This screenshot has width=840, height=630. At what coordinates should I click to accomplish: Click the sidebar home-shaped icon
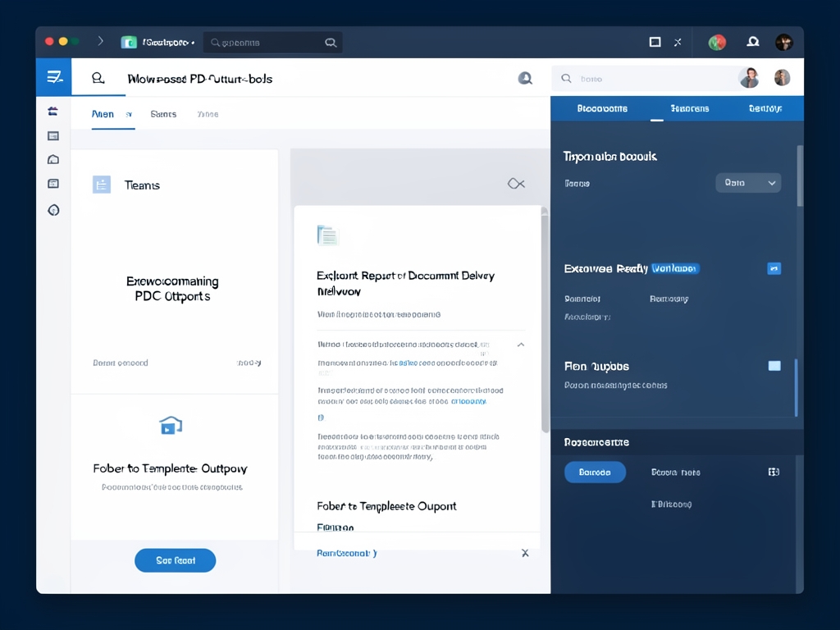point(53,160)
